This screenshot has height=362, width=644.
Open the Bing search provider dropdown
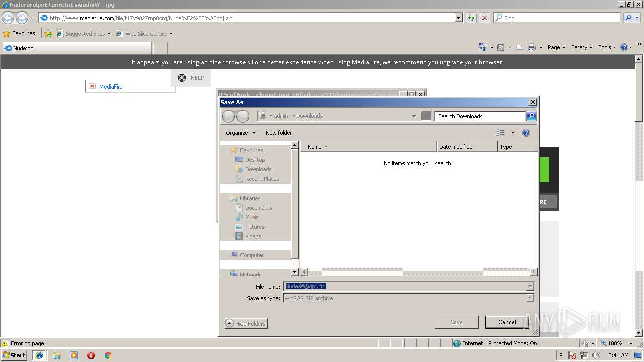click(638, 18)
